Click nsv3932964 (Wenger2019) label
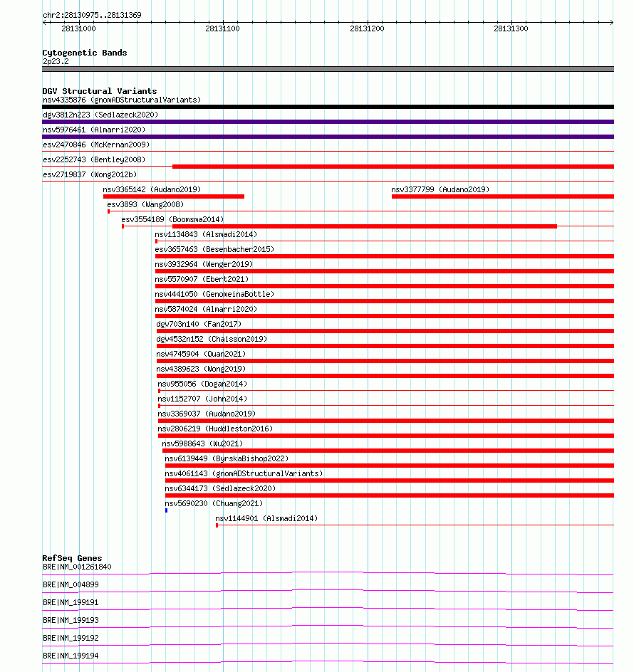Image resolution: width=634 pixels, height=672 pixels. 204,264
